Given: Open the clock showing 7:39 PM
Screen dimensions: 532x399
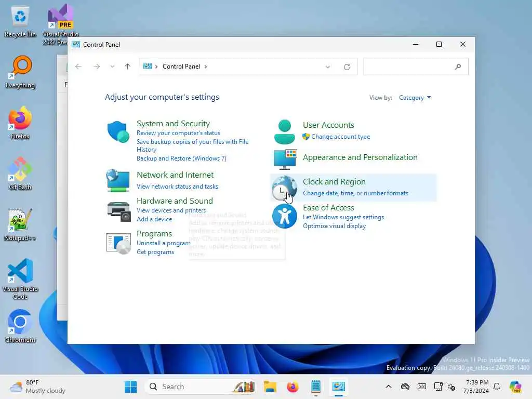Looking at the screenshot, I should 476,387.
